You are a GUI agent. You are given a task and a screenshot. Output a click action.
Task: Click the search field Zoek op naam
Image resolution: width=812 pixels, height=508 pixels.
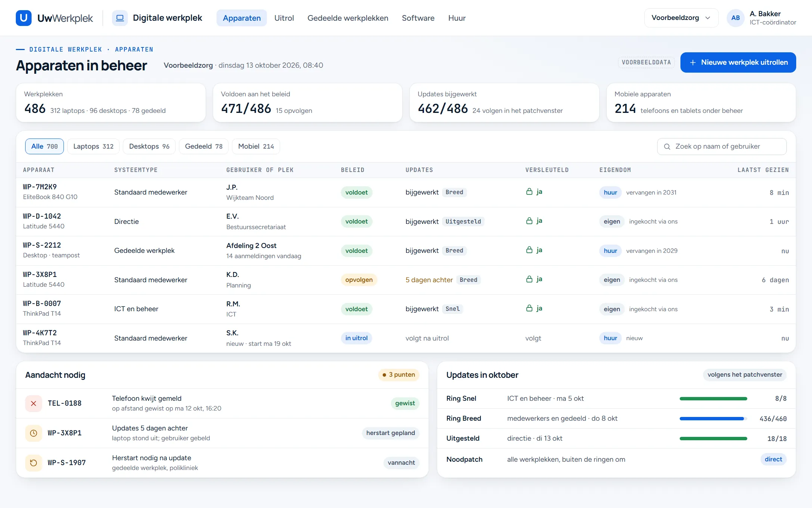point(722,146)
